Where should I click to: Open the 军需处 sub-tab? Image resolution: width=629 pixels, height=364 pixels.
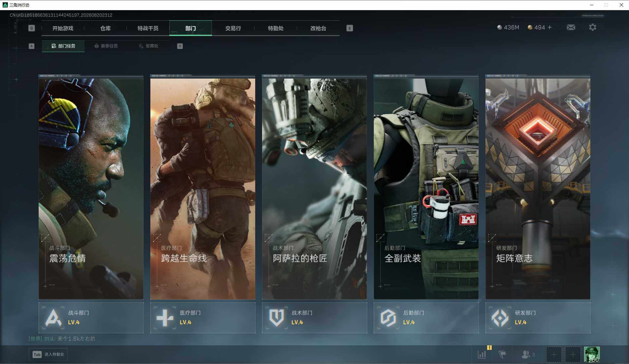point(148,46)
